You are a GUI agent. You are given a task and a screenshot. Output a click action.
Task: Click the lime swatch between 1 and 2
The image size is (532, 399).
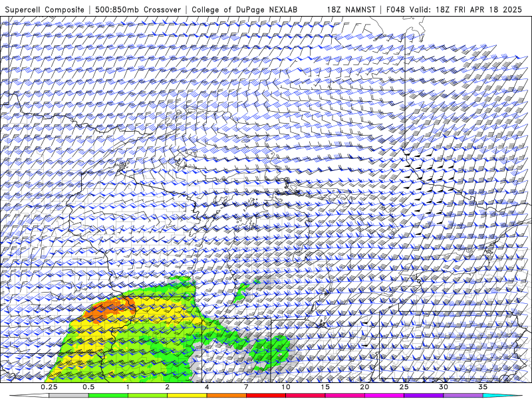(147, 396)
